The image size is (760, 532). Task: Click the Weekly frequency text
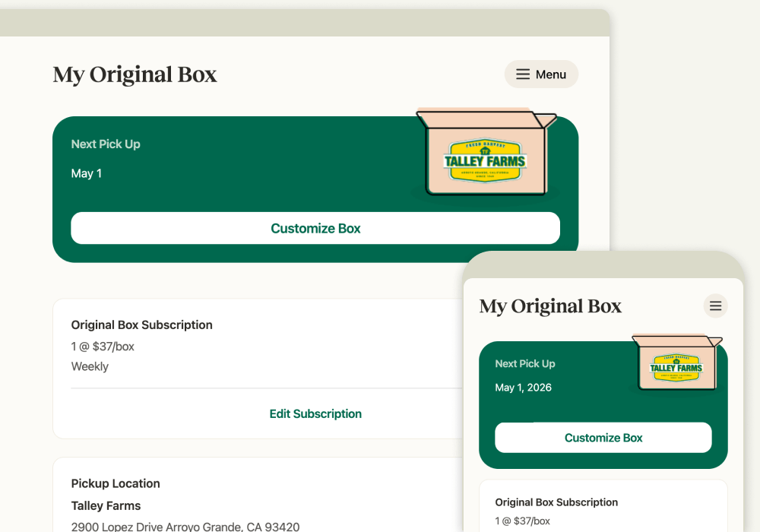(x=90, y=366)
